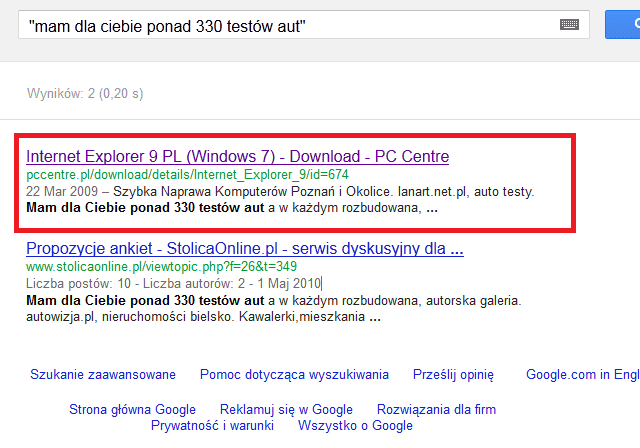640x448 pixels.
Task: Click the first result's bold snippet text
Action: point(144,209)
